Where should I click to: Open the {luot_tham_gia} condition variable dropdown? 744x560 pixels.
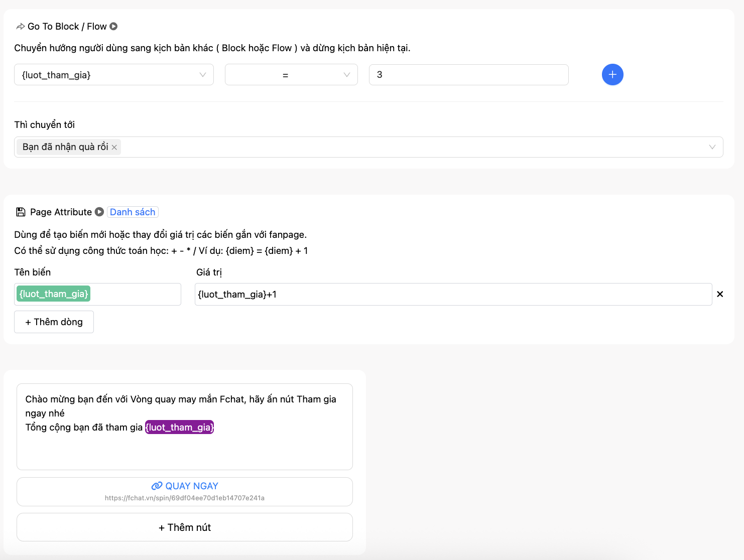coord(114,75)
